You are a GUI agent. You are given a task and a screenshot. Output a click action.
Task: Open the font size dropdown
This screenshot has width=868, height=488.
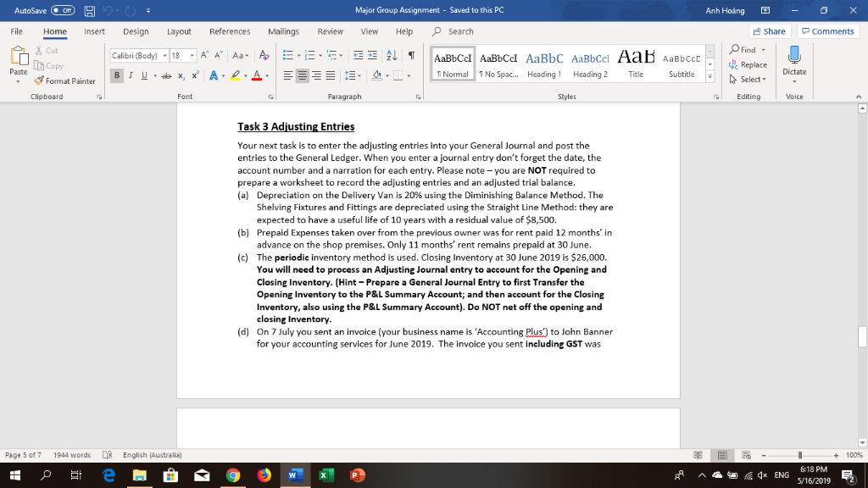pos(192,56)
